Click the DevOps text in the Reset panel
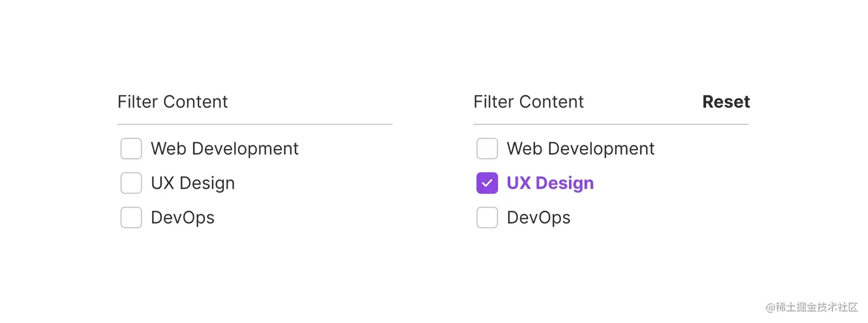Viewport: 868px width, 323px height. coord(538,218)
